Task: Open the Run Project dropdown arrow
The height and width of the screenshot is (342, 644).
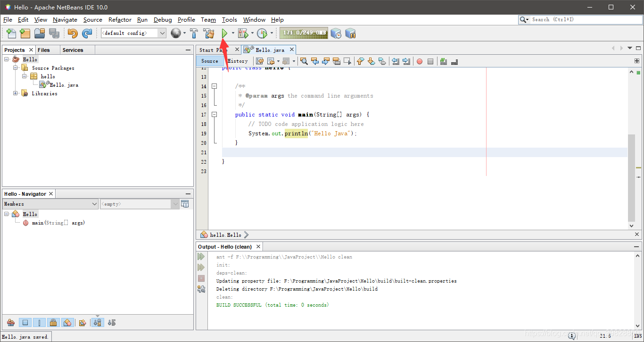Action: tap(233, 33)
